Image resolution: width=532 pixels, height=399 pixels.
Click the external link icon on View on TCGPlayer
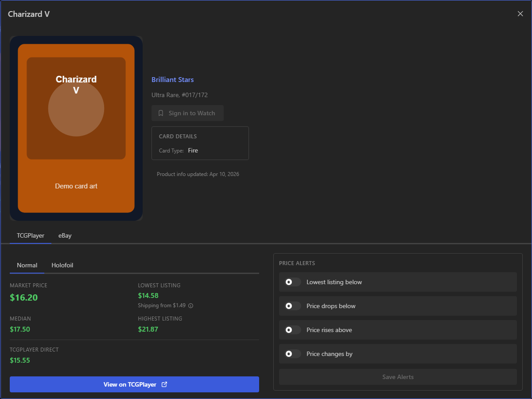164,384
